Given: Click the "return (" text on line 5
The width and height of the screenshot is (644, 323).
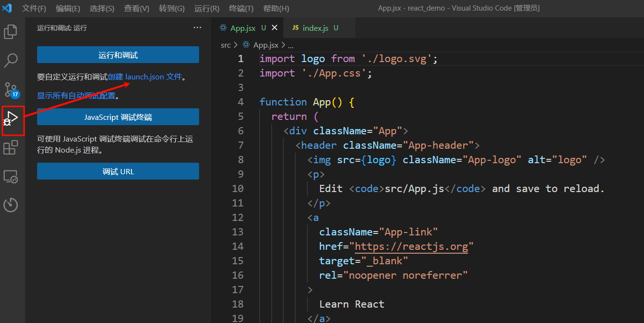Looking at the screenshot, I should pos(295,116).
